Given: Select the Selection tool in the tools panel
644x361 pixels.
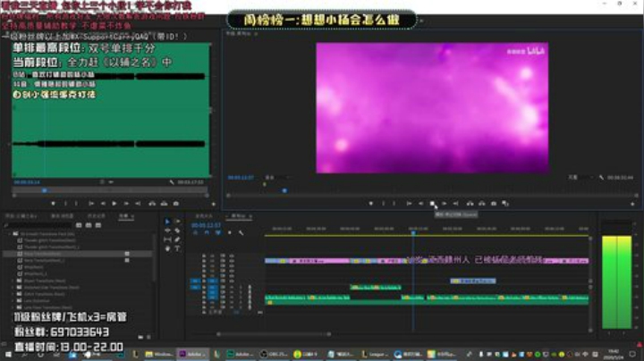Looking at the screenshot, I should [x=167, y=222].
